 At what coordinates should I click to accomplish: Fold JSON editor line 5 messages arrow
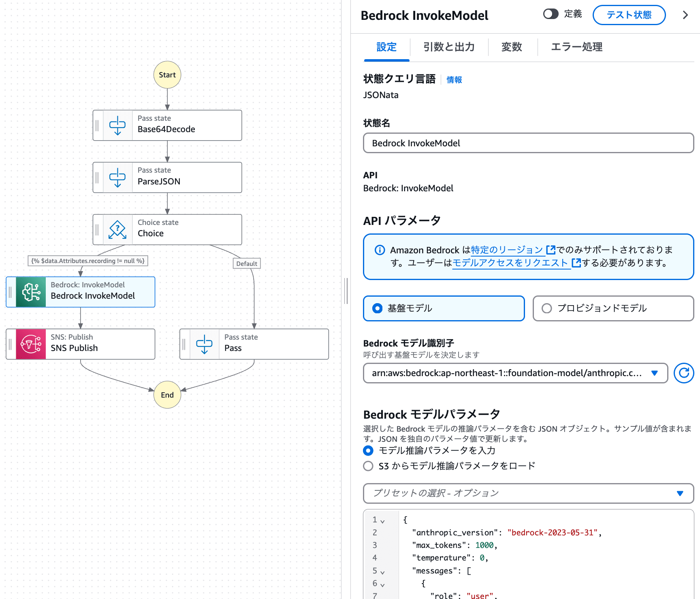382,572
